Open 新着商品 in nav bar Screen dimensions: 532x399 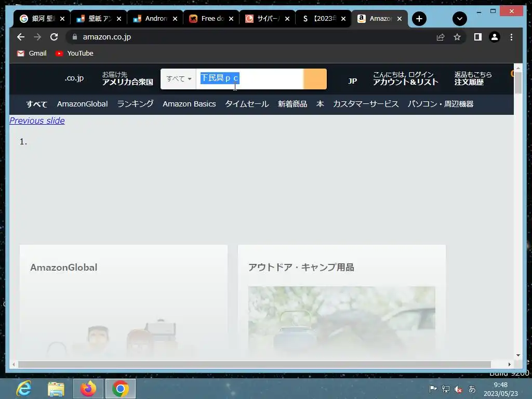[x=292, y=104]
